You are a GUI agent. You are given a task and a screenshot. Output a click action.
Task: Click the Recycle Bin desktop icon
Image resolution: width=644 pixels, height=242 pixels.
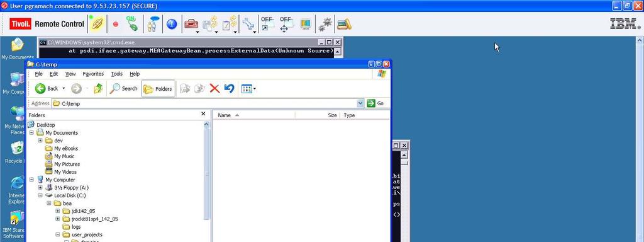point(16,153)
